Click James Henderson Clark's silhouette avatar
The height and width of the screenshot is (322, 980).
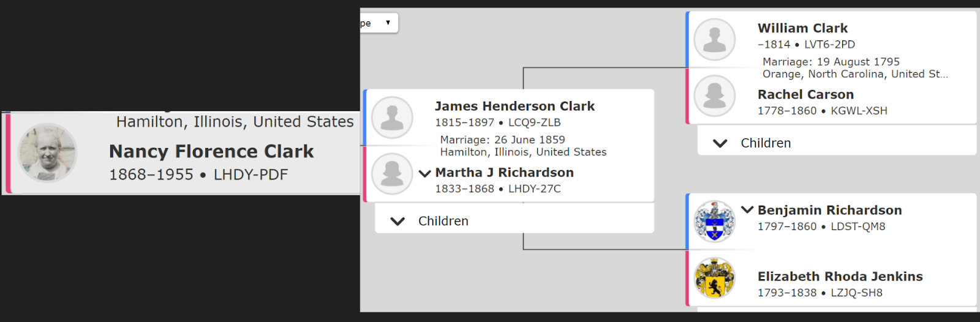[392, 117]
